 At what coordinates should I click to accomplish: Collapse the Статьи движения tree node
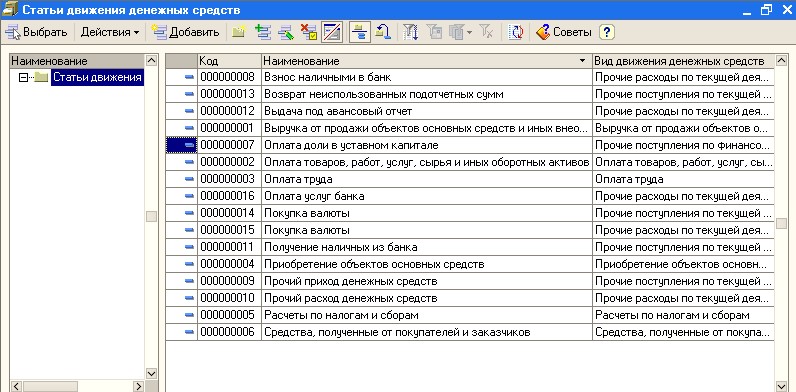(x=23, y=78)
